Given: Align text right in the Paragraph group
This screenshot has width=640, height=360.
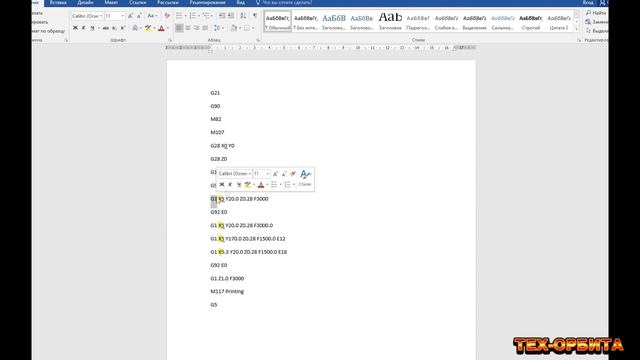Looking at the screenshot, I should (196, 28).
